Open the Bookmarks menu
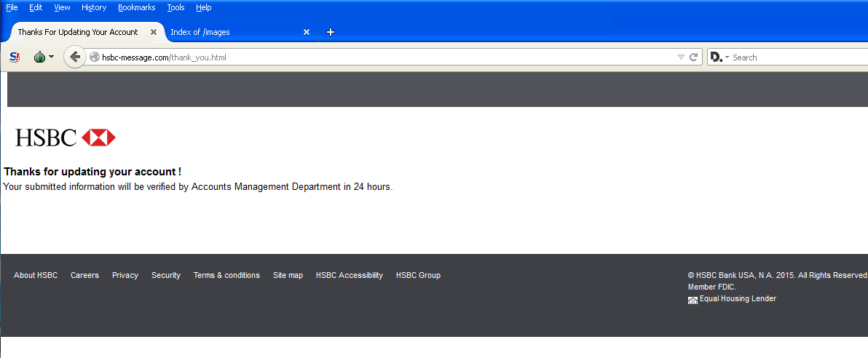Image resolution: width=868 pixels, height=358 pixels. coord(136,7)
